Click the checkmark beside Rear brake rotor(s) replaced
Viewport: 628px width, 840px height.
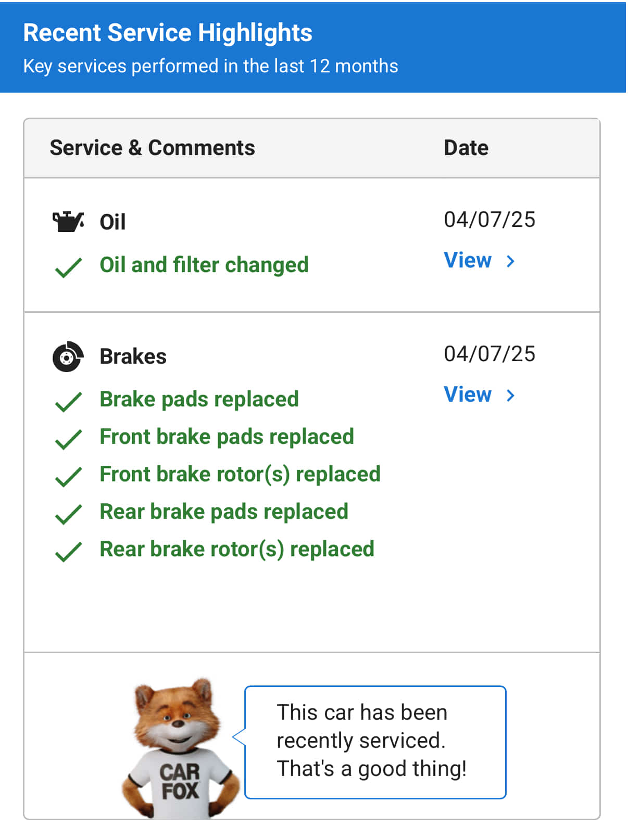point(68,552)
